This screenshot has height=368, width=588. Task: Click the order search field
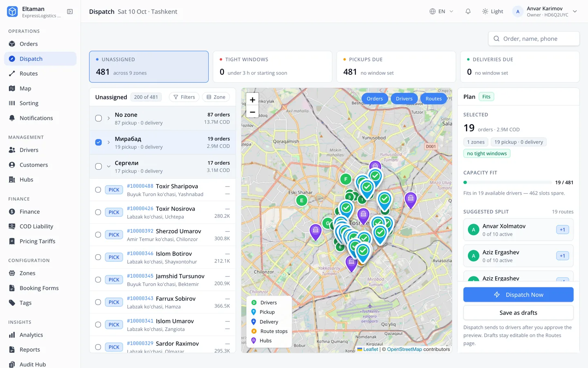[x=534, y=39]
